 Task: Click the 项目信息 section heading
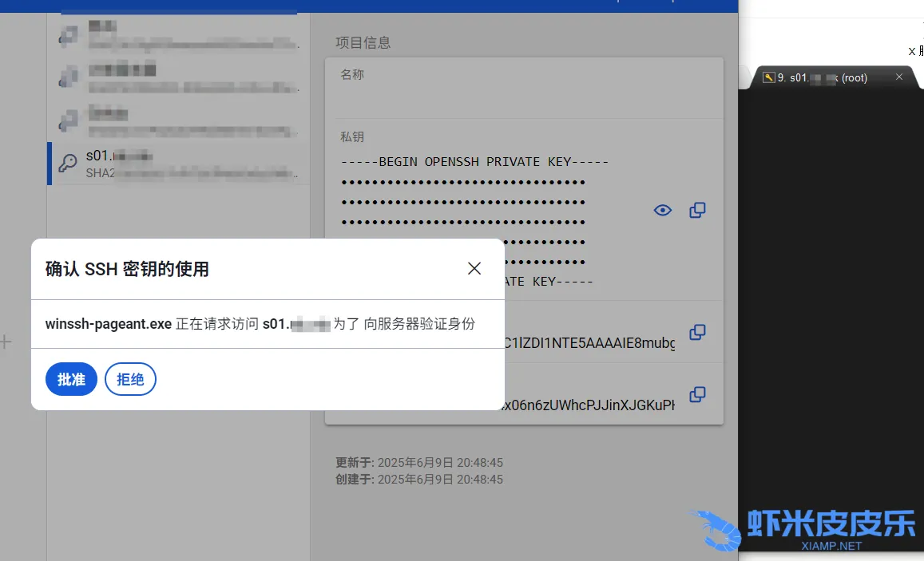363,43
